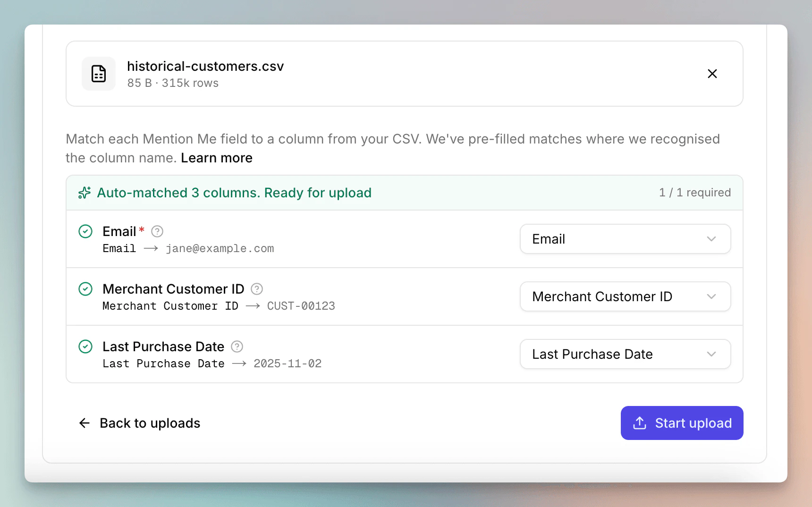
Task: Follow the Learn more link
Action: (x=217, y=158)
